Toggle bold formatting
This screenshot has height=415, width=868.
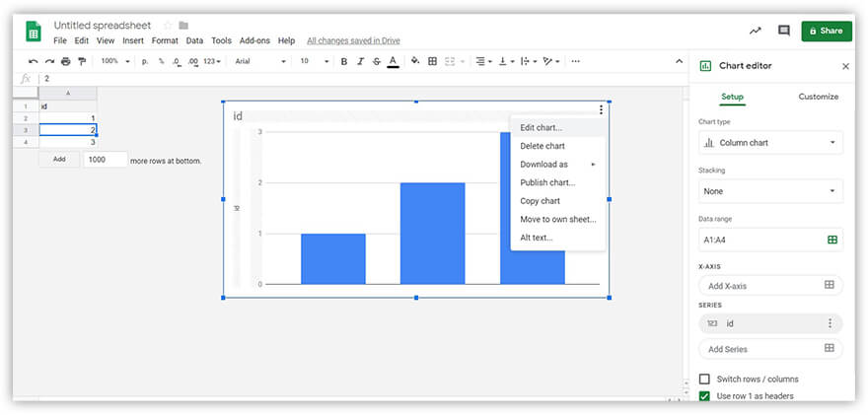coord(344,61)
